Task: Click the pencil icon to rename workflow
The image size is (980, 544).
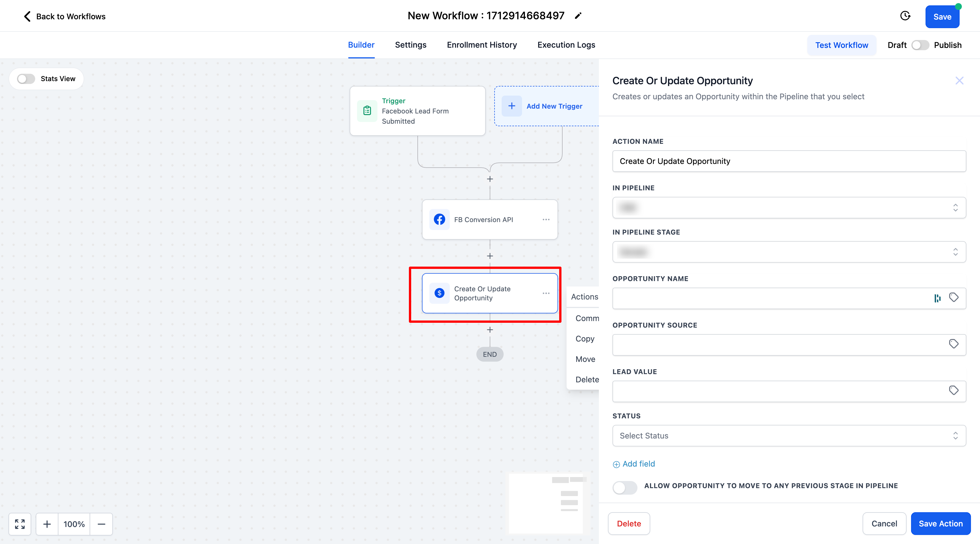Action: pyautogui.click(x=578, y=16)
